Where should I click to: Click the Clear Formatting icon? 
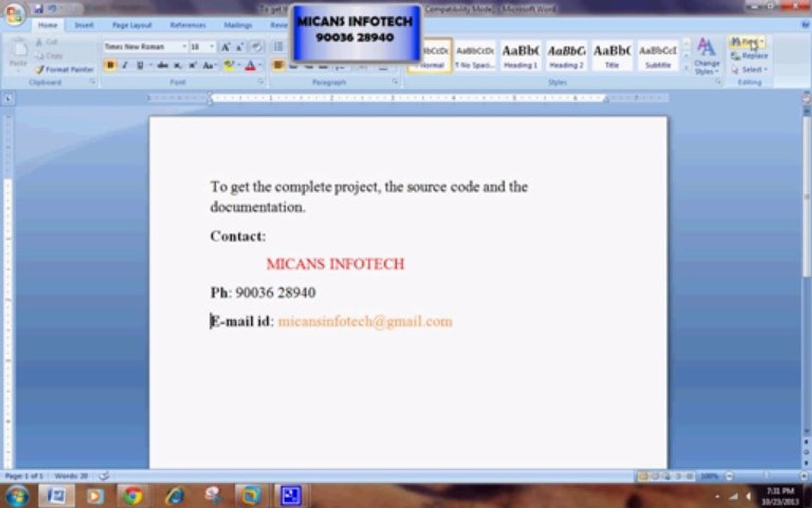pyautogui.click(x=256, y=47)
